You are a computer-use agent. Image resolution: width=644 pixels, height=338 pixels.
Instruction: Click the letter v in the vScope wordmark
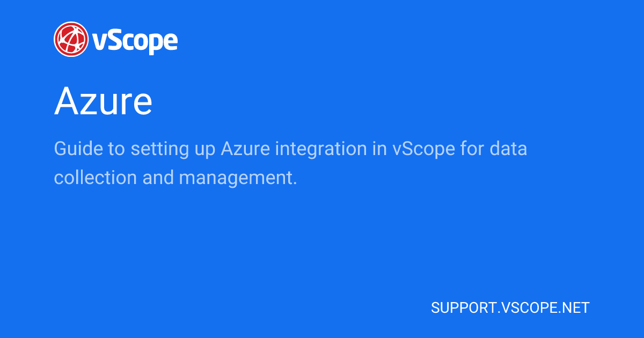(98, 42)
